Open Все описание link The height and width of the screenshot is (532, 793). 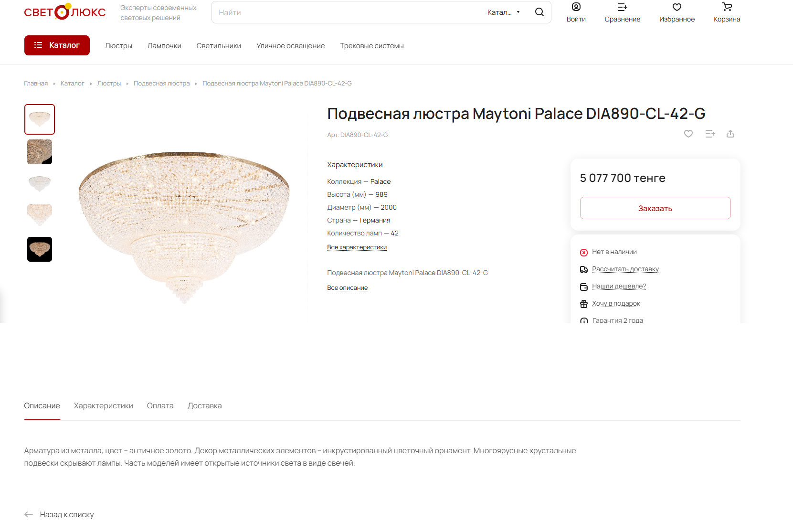(x=347, y=287)
